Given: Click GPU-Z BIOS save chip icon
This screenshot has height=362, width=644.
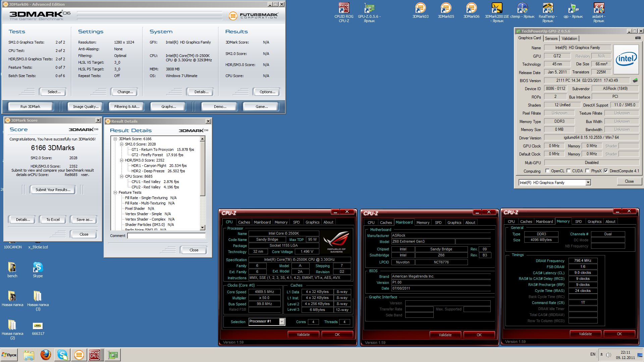Looking at the screenshot, I should click(635, 80).
